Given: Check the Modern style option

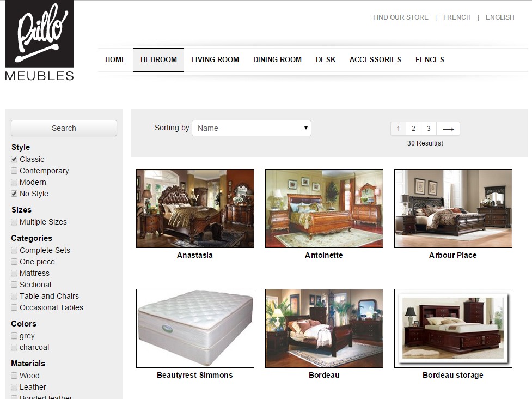Looking at the screenshot, I should click(14, 182).
